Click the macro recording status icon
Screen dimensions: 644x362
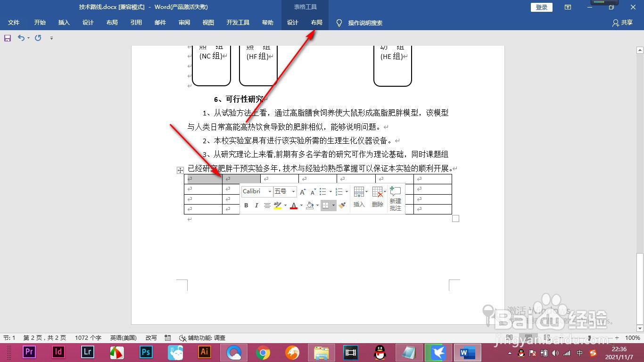[168, 338]
